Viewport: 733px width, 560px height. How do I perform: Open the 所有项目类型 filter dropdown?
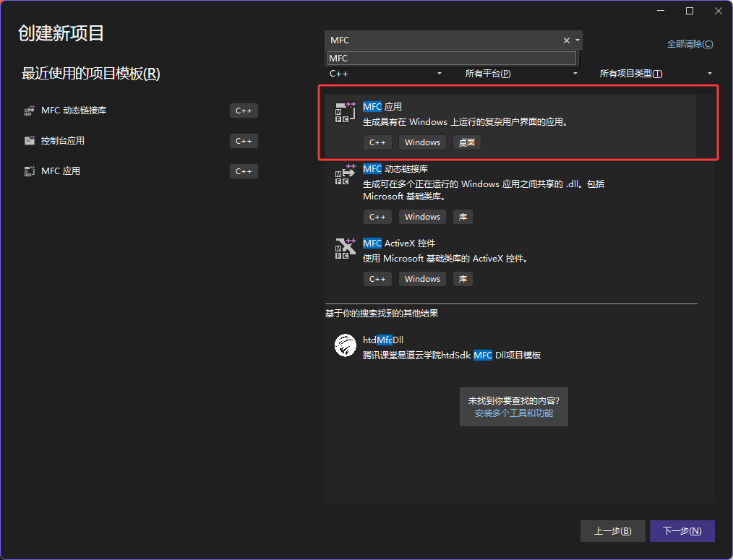tap(656, 74)
